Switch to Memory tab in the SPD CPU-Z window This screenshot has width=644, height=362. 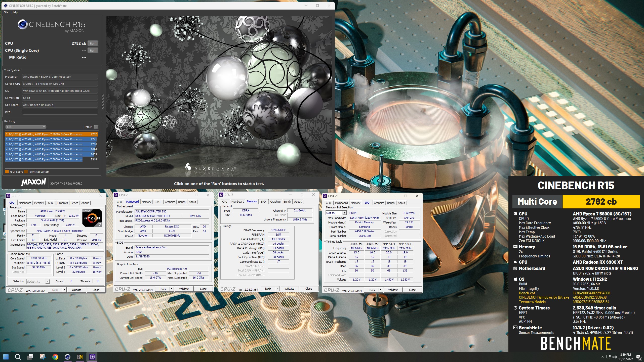[355, 203]
